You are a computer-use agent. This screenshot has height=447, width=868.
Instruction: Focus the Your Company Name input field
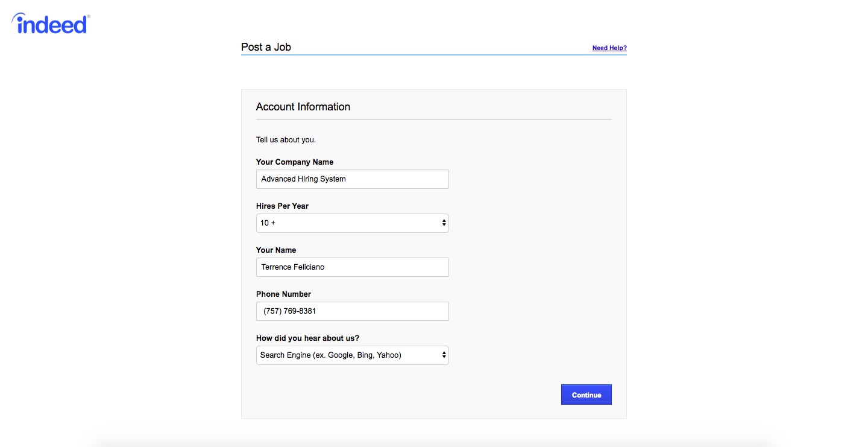click(352, 179)
